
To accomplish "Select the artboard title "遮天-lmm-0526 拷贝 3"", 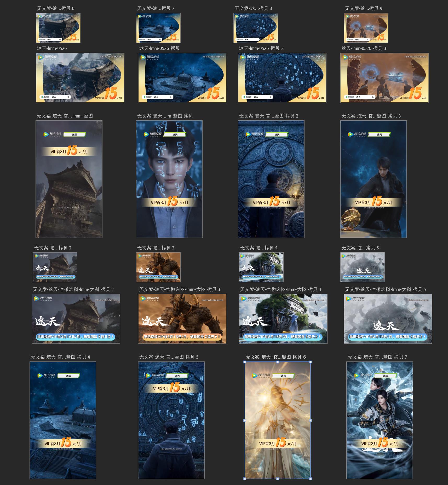I will [364, 48].
